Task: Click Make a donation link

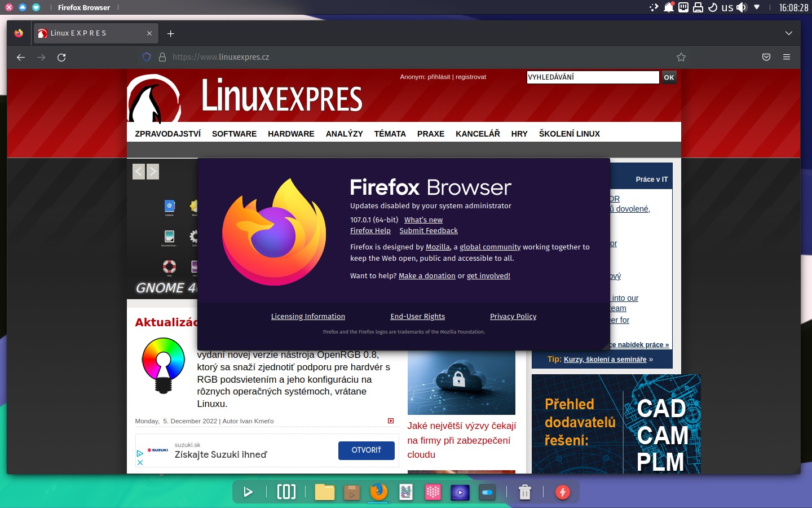Action: [x=427, y=276]
